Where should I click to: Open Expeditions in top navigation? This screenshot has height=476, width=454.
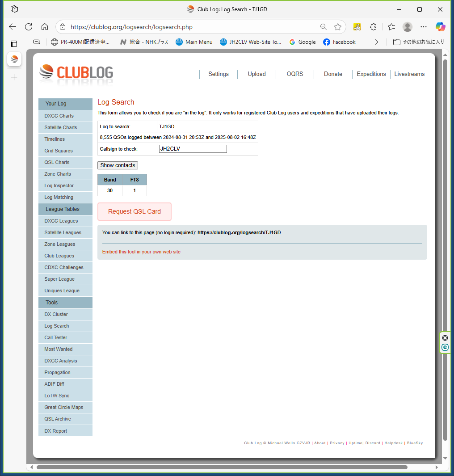tap(371, 74)
